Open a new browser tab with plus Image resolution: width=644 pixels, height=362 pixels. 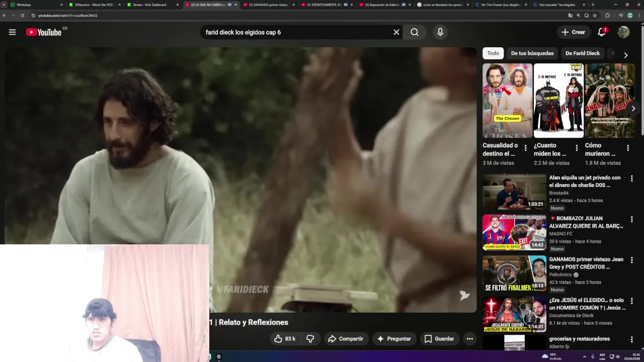pyautogui.click(x=593, y=5)
